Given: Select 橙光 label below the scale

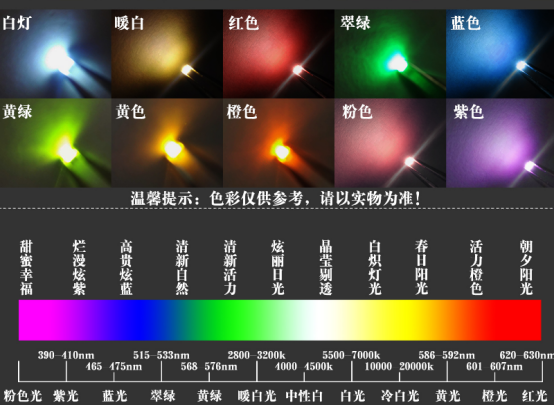Looking at the screenshot, I should 495,396.
